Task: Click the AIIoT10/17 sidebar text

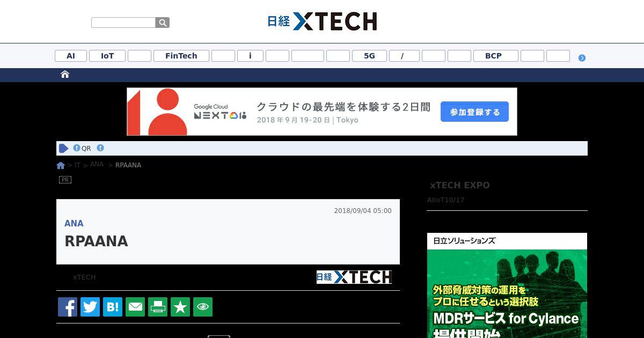Action: [445, 200]
